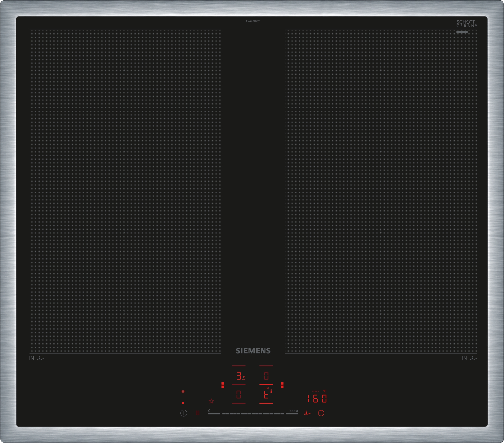Select the front left zone showing 0
The height and width of the screenshot is (443, 504).
click(239, 395)
